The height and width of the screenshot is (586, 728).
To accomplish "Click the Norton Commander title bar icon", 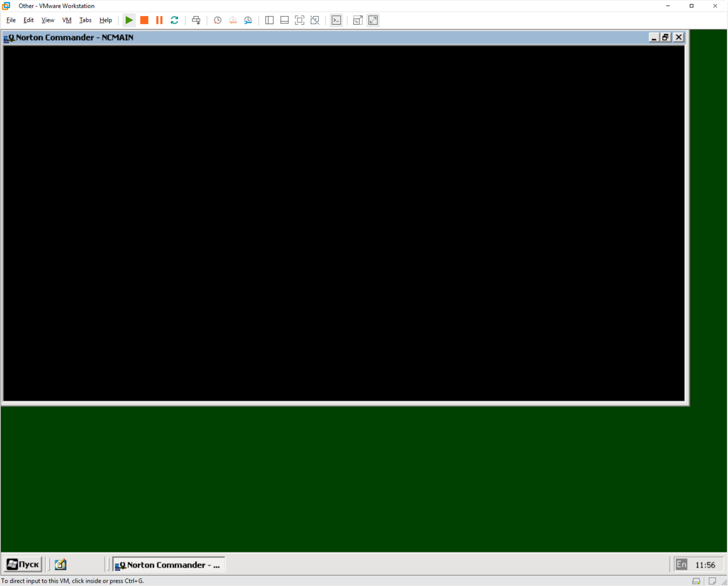I will point(9,38).
